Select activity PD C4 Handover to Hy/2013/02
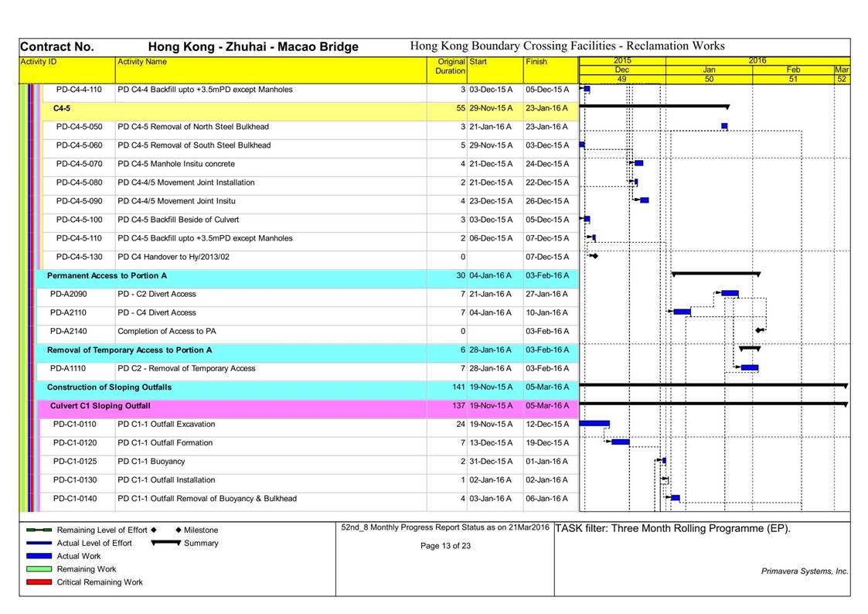The image size is (868, 614). point(173,257)
